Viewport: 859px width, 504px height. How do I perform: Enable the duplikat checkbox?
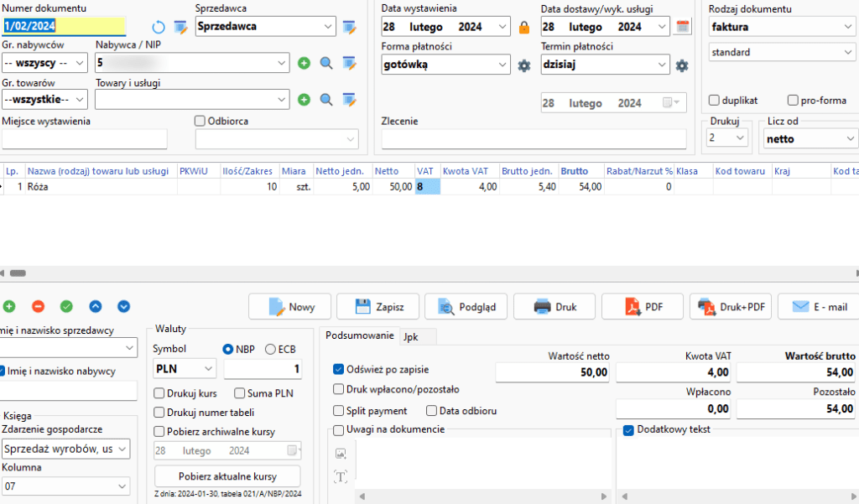pyautogui.click(x=715, y=101)
